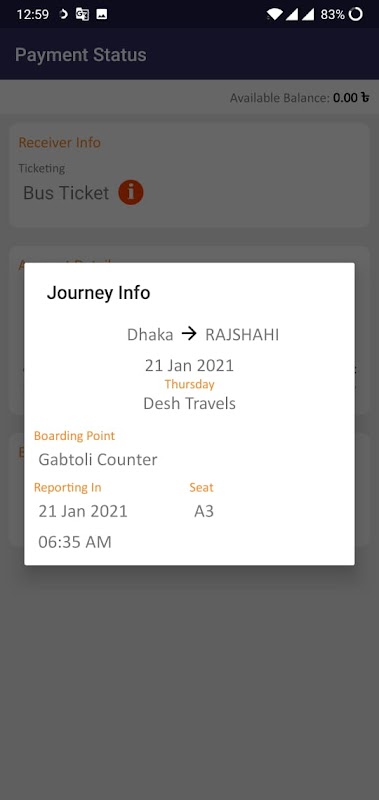
Task: Tap the Available Balance amount
Action: click(351, 97)
